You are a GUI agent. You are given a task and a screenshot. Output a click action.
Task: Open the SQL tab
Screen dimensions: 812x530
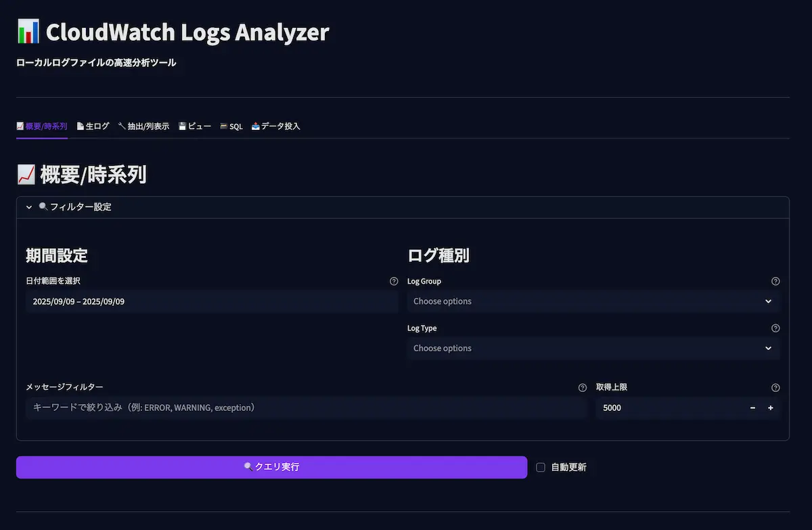[x=231, y=127]
